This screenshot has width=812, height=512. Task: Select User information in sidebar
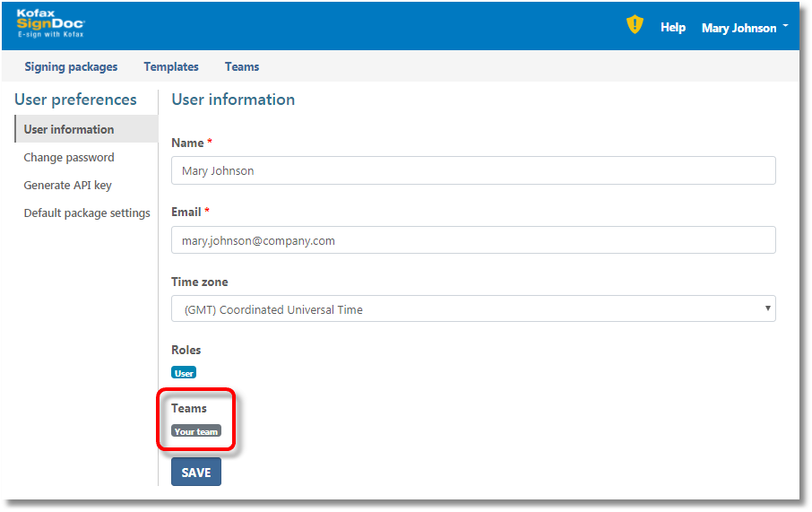tap(69, 129)
